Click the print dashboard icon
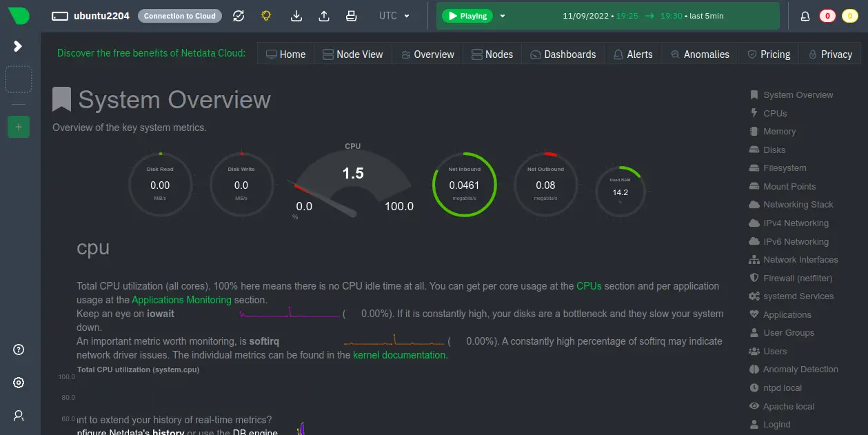The width and height of the screenshot is (868, 435). point(352,16)
